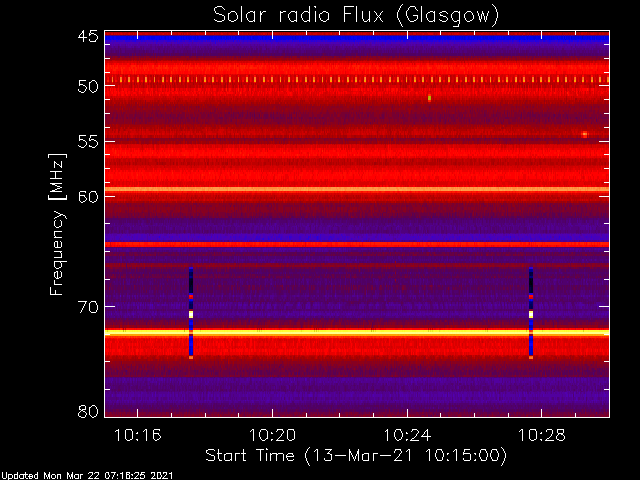640x480 pixels.
Task: Click the vertical burst streak near 10:17
Action: (x=191, y=313)
